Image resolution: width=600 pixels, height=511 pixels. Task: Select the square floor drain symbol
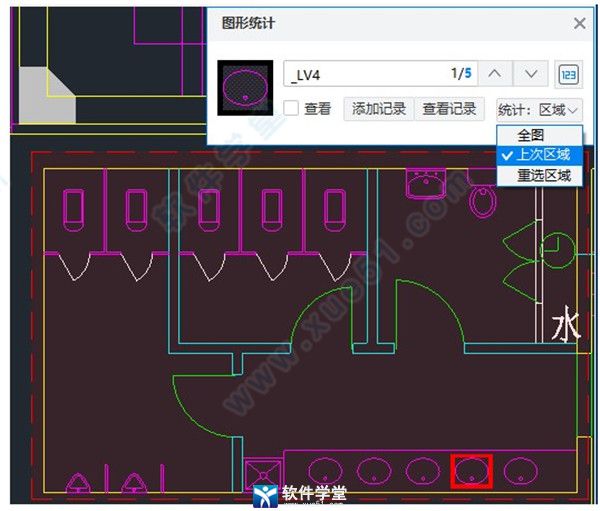coord(263,473)
